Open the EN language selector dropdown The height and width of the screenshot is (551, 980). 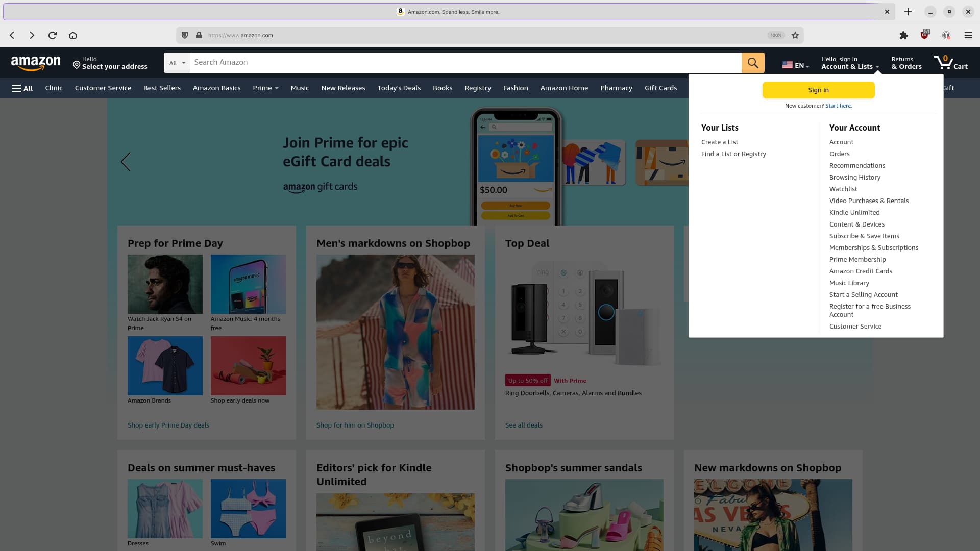(x=796, y=65)
